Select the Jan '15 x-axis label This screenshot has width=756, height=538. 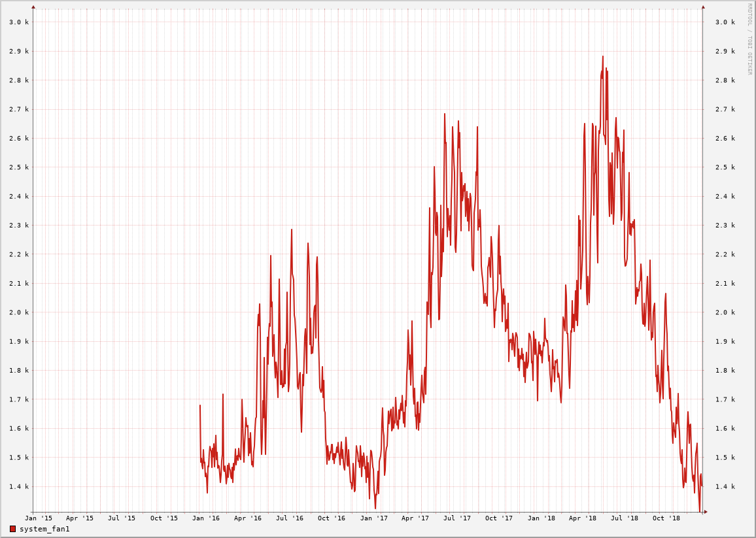click(39, 518)
